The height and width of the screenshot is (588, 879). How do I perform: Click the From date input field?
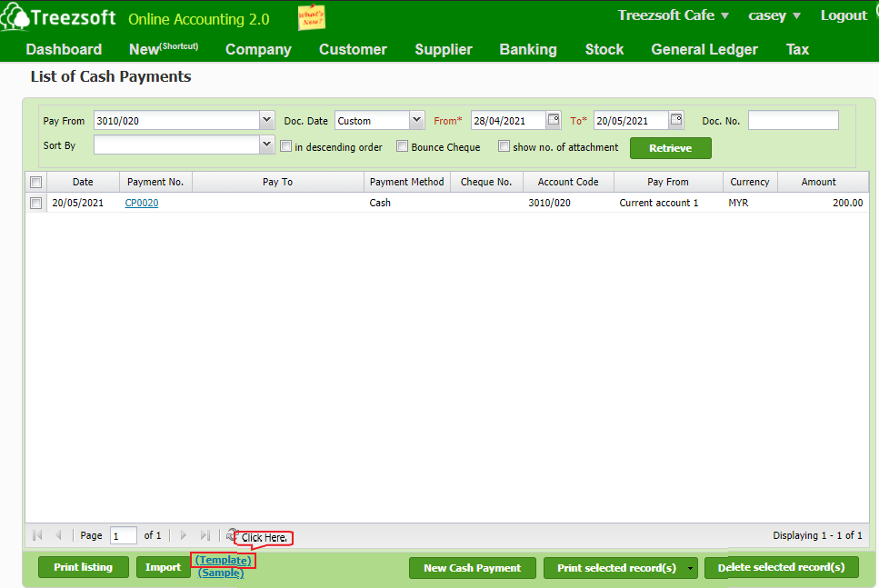[508, 121]
